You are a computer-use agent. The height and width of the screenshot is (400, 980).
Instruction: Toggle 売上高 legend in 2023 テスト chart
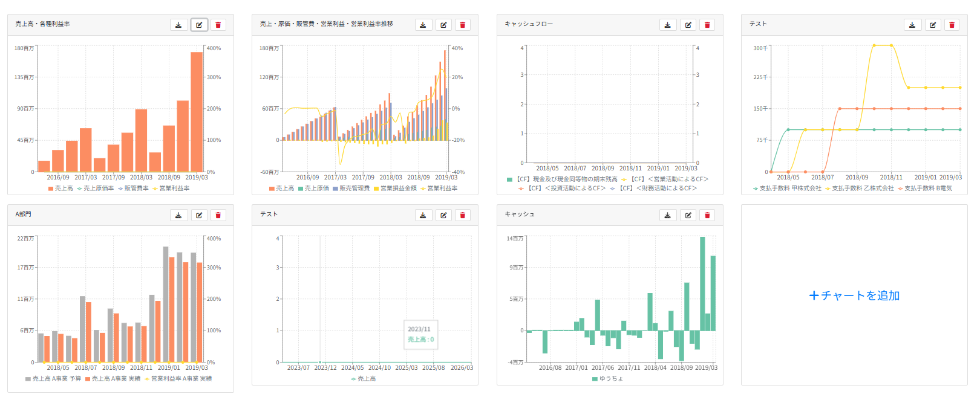[x=363, y=379]
